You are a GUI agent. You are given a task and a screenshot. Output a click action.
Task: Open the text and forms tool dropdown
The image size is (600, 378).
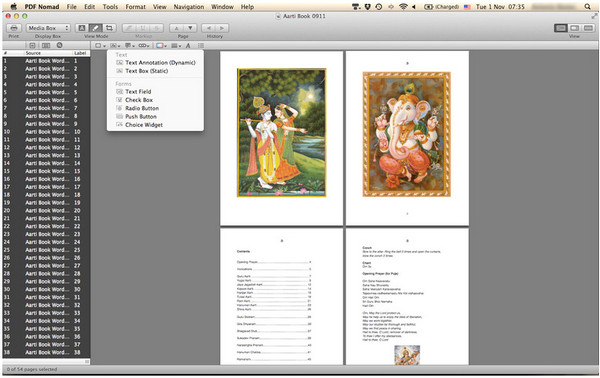[115, 46]
